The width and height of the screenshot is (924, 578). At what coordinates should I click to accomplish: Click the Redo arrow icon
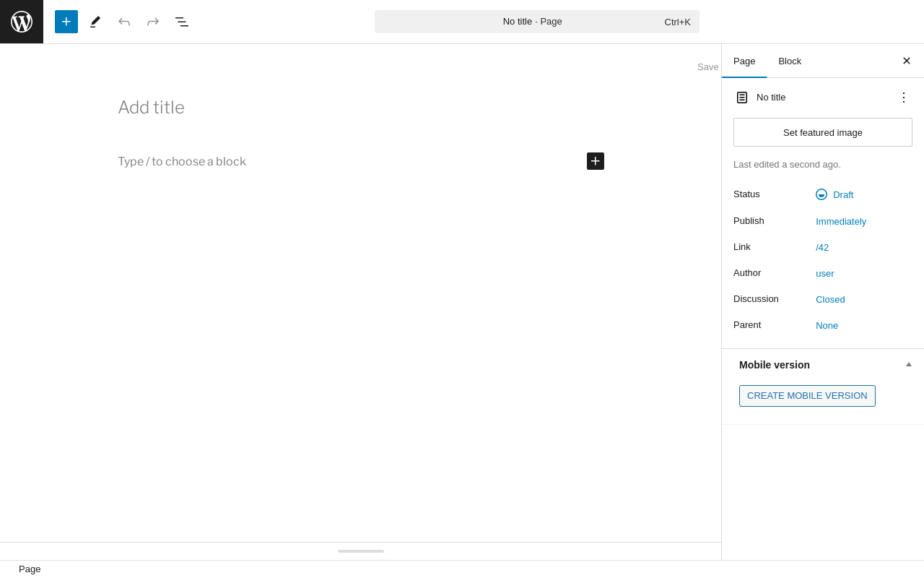(x=153, y=22)
